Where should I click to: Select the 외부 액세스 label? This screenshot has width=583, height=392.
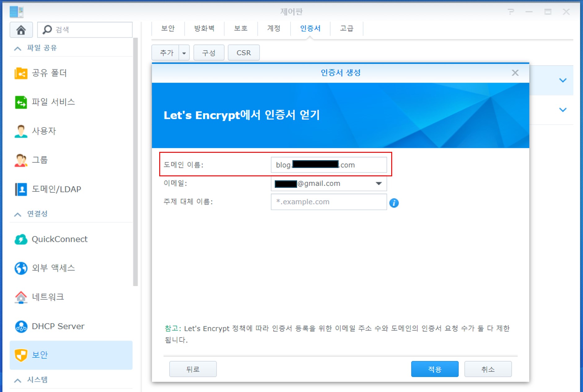53,268
